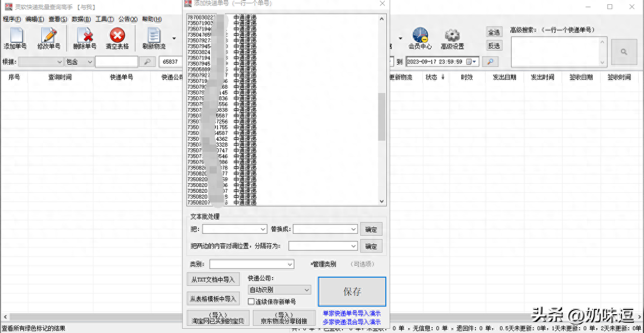This screenshot has height=333, width=644.
Task: Click the large 高级搜索 magnifier button
Action: pos(624,52)
